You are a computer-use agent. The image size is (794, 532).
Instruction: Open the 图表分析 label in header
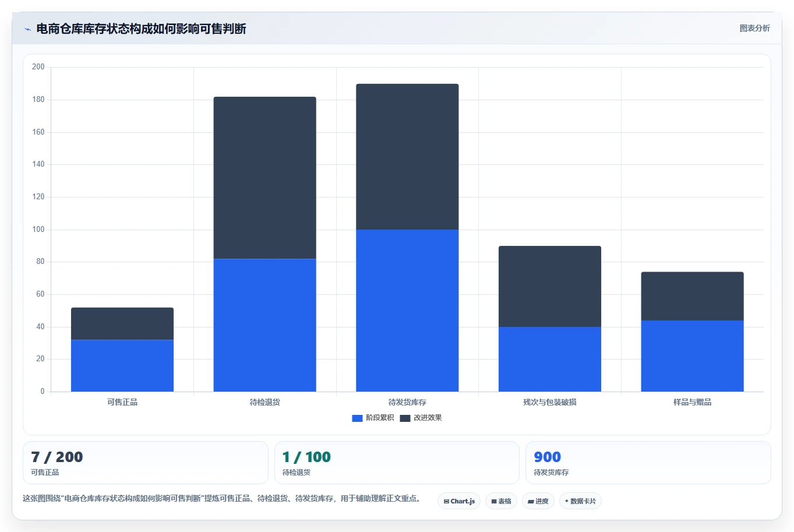(754, 28)
